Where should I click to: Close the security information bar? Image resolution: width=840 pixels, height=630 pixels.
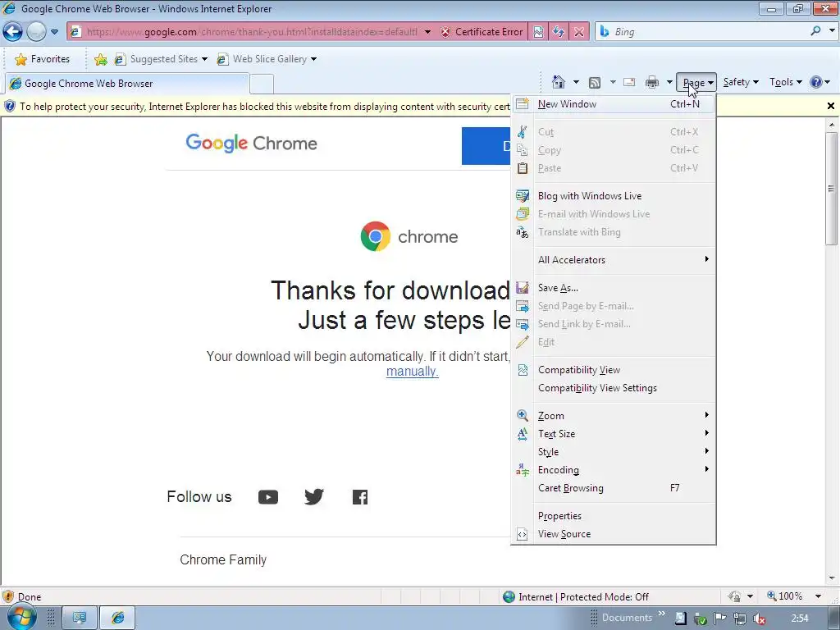pyautogui.click(x=831, y=106)
